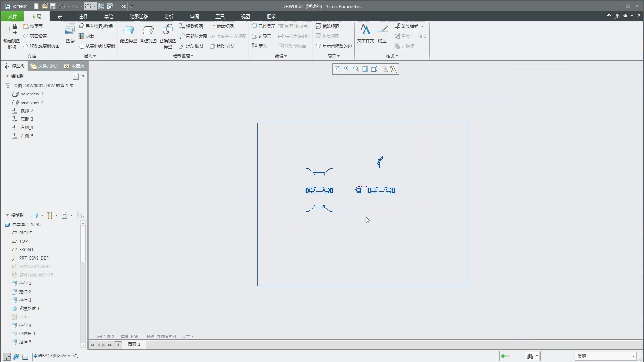
Task: Click the Regenerate icon in quick access toolbar
Action: 101,6
